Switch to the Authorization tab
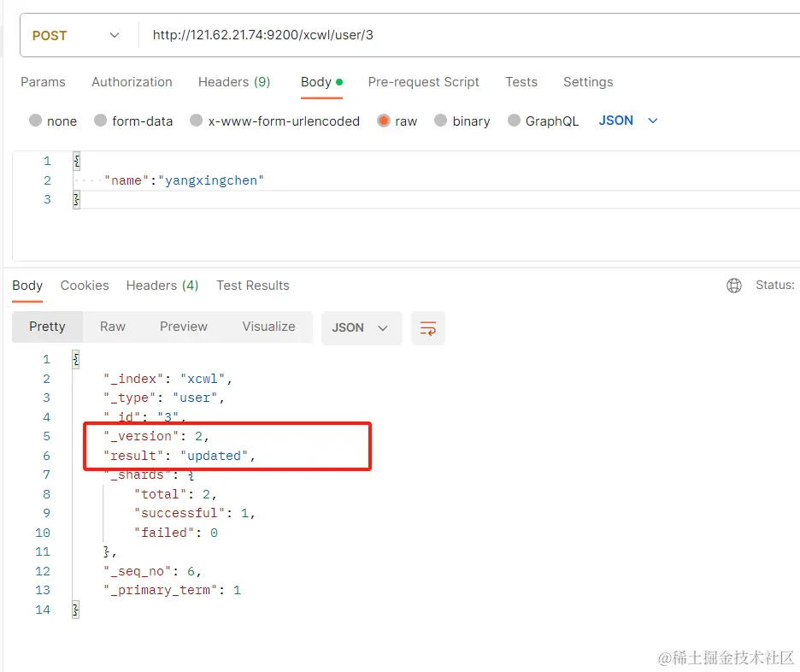Image resolution: width=800 pixels, height=672 pixels. tap(132, 82)
